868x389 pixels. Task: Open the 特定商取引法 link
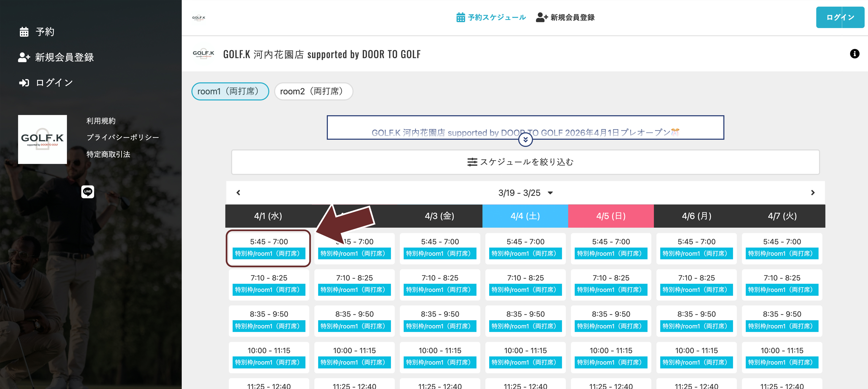tap(108, 154)
